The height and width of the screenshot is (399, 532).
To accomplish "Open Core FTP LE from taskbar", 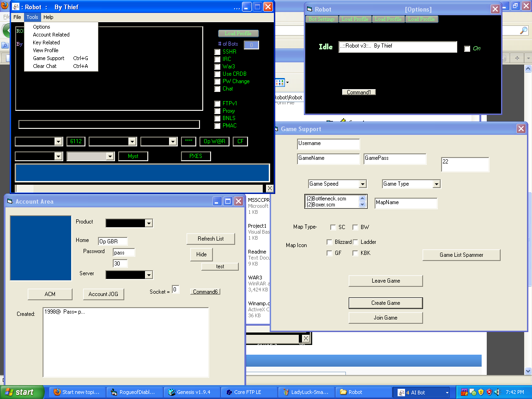I will coord(248,392).
